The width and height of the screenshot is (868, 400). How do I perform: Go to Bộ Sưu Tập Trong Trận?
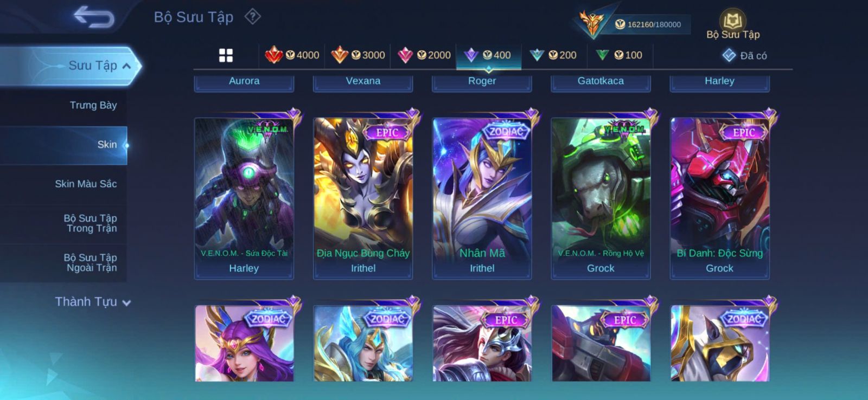tap(91, 223)
